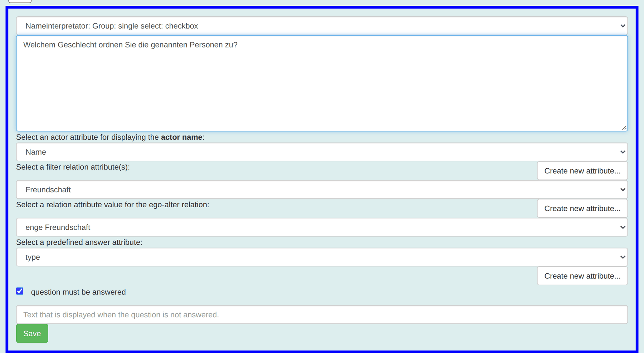Open the Nameinterpretator question type dropdown

pyautogui.click(x=322, y=26)
